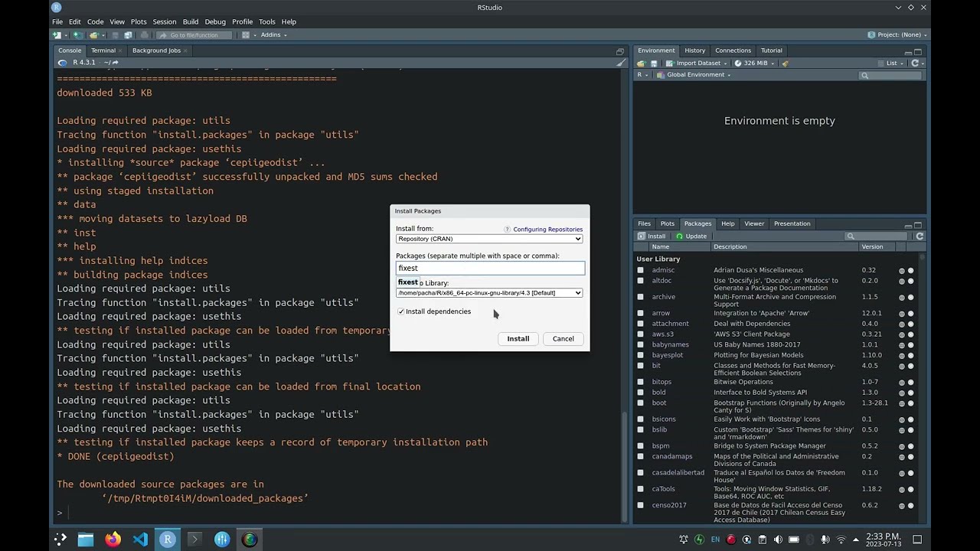Click the RStudio icon in the taskbar

pos(167,540)
